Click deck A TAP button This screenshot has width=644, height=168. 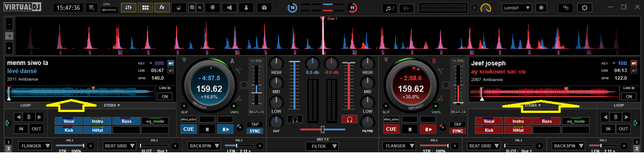coord(255,125)
